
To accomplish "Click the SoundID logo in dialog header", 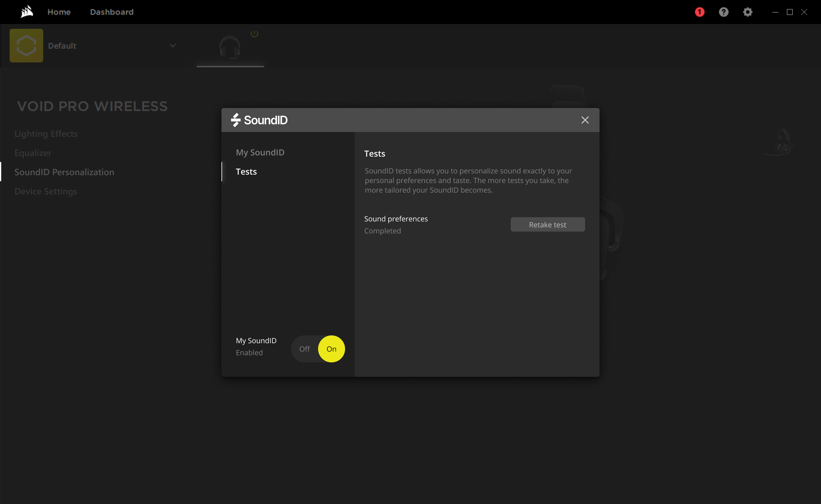I will 259,120.
